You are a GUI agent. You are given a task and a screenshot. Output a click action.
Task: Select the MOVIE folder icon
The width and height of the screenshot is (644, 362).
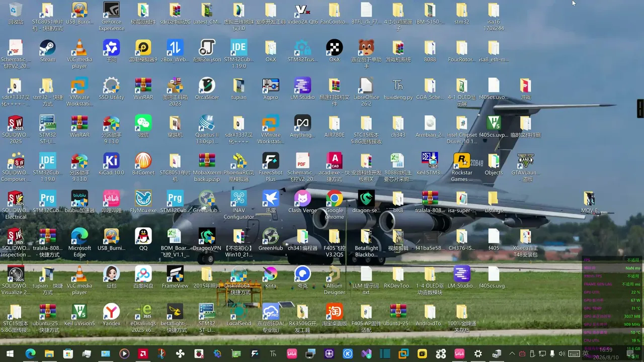coord(589,202)
